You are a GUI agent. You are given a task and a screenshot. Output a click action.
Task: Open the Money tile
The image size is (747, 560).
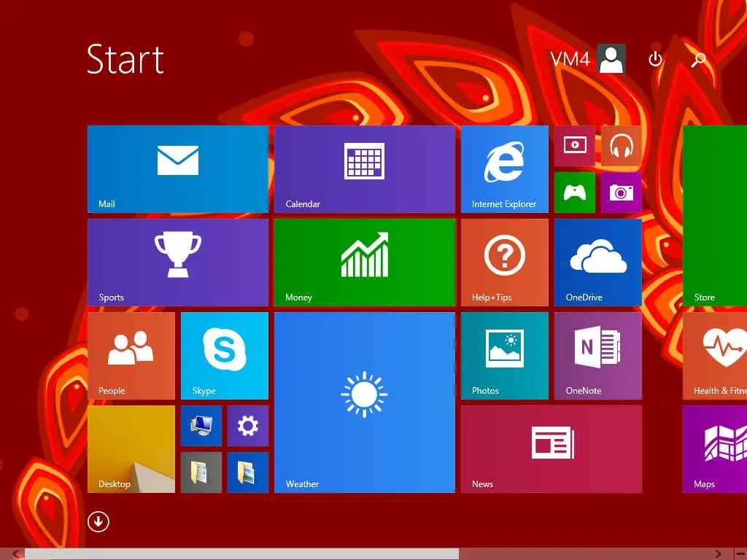[x=365, y=262]
